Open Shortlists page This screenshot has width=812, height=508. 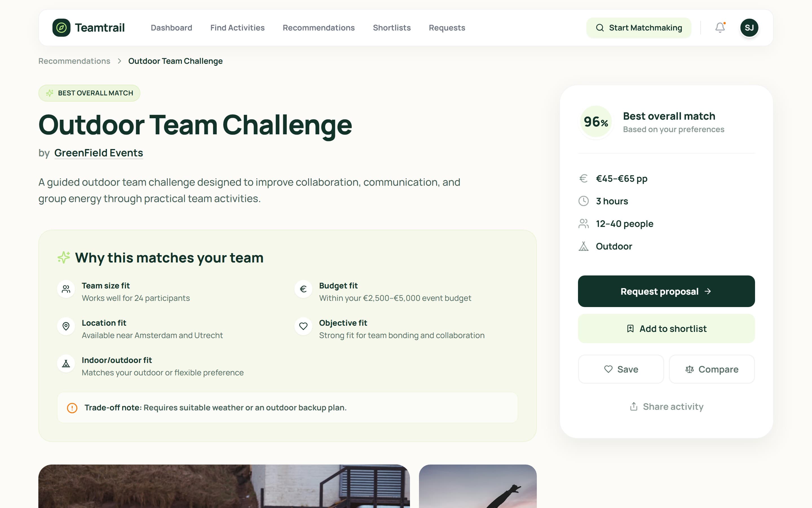point(392,28)
